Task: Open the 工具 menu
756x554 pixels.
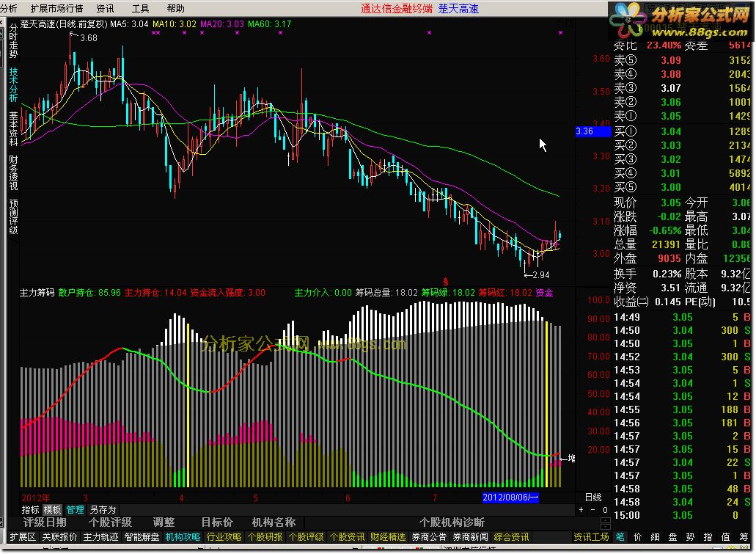Action: coord(140,8)
